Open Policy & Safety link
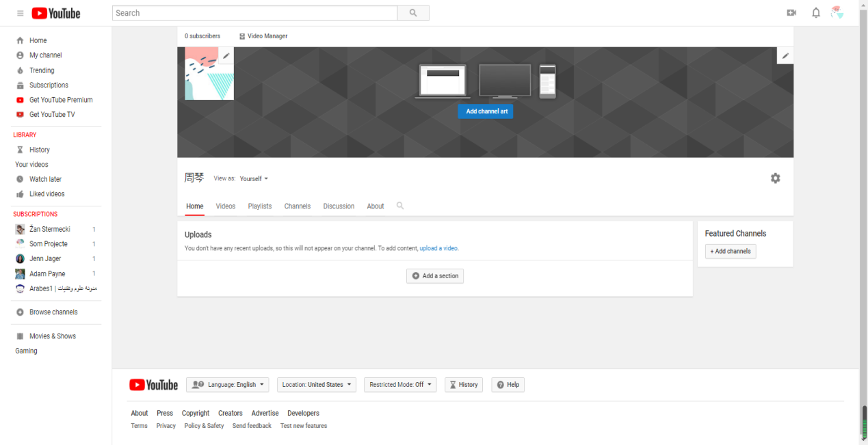This screenshot has width=868, height=445. pos(204,426)
